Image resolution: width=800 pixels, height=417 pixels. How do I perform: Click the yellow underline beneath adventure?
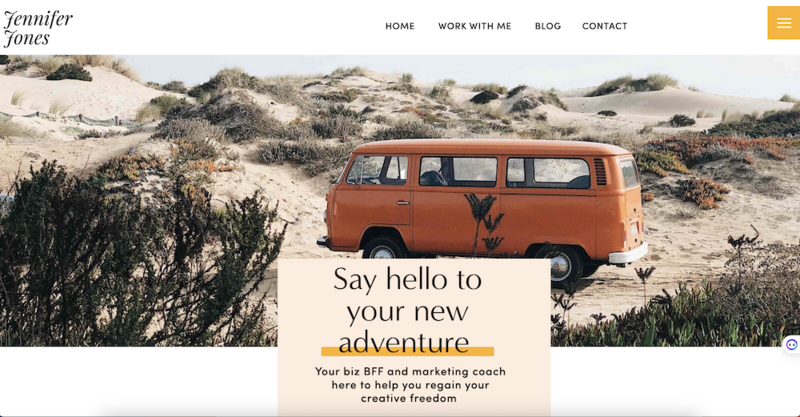[407, 351]
